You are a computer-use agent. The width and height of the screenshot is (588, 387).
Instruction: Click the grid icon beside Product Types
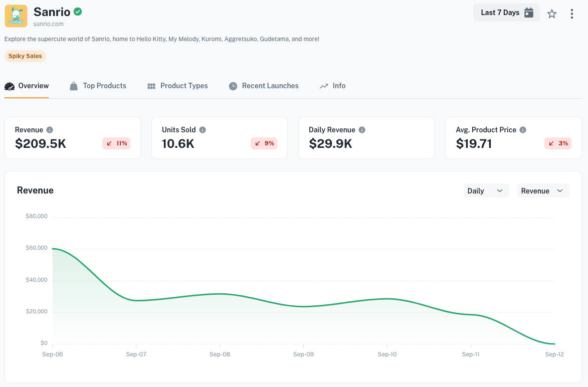[x=151, y=86]
